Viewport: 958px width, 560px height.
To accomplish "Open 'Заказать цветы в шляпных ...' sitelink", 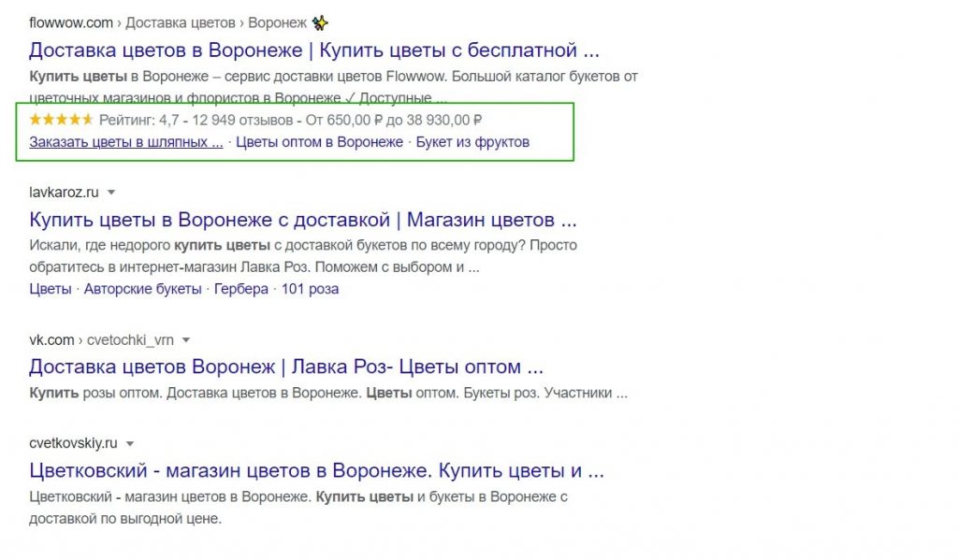I will click(126, 142).
